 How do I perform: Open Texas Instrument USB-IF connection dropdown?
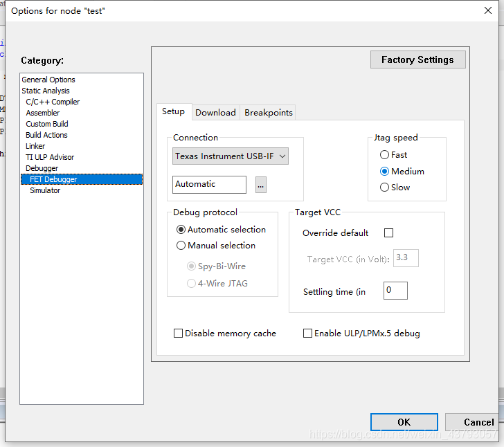pyautogui.click(x=231, y=156)
